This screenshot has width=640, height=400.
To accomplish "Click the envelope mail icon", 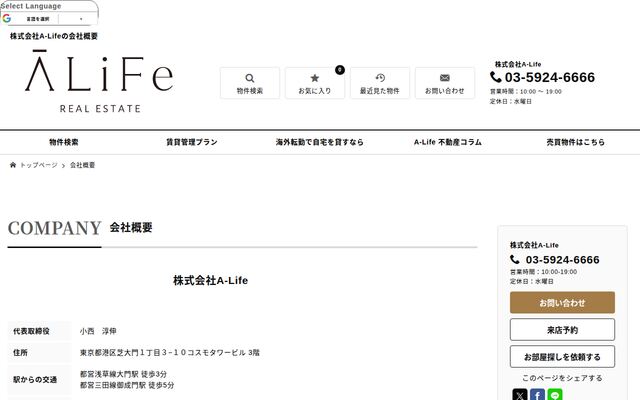I will (x=445, y=78).
